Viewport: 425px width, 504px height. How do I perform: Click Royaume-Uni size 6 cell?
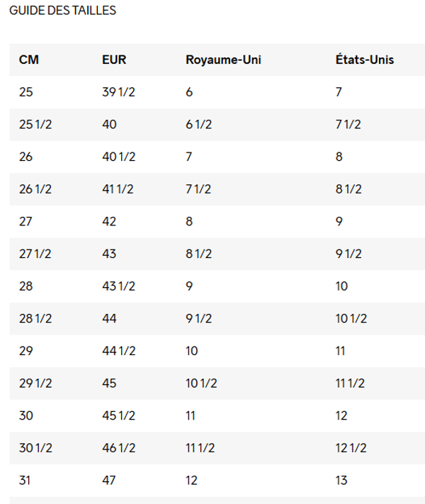(x=189, y=92)
